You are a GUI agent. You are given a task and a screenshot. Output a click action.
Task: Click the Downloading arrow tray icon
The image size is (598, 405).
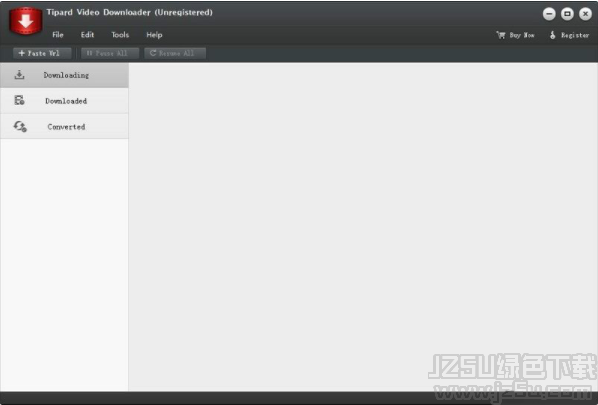tap(19, 75)
